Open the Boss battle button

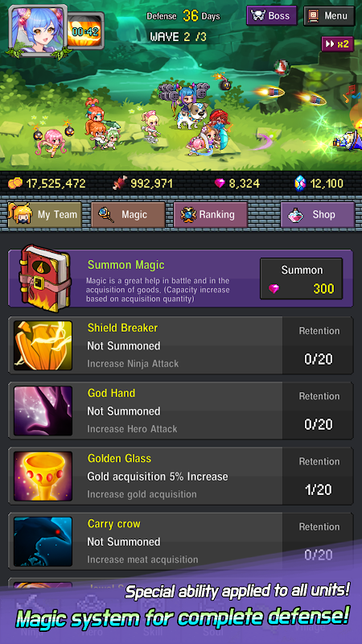271,15
